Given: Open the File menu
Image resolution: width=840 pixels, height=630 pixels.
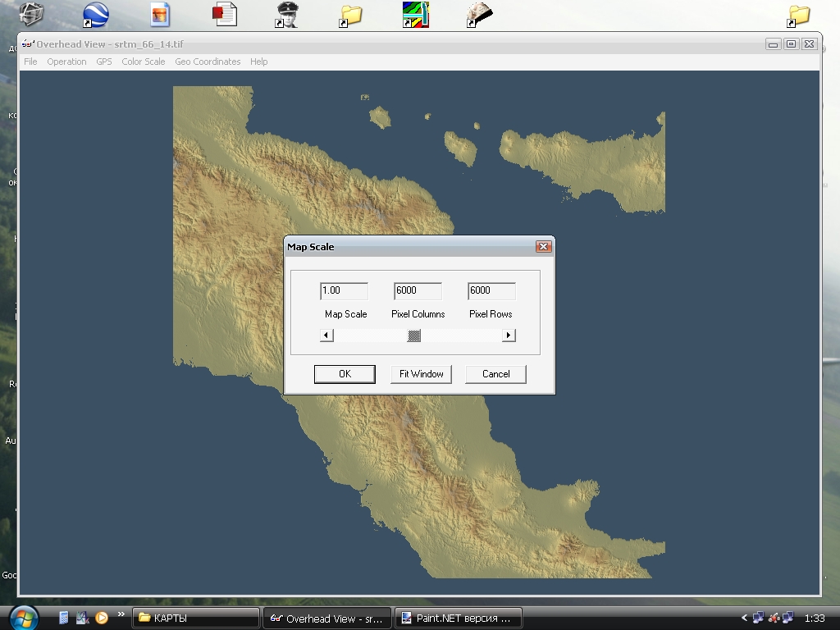Looking at the screenshot, I should 30,62.
